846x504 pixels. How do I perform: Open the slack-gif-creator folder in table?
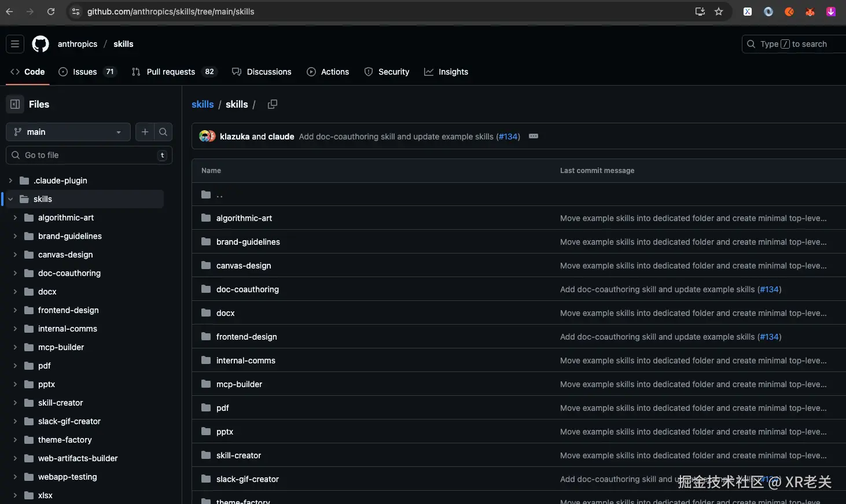[x=248, y=479]
